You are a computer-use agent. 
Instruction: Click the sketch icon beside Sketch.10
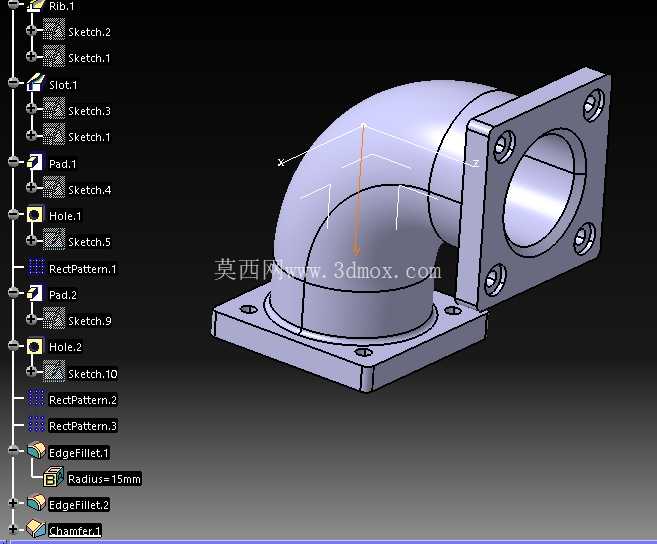pyautogui.click(x=54, y=371)
